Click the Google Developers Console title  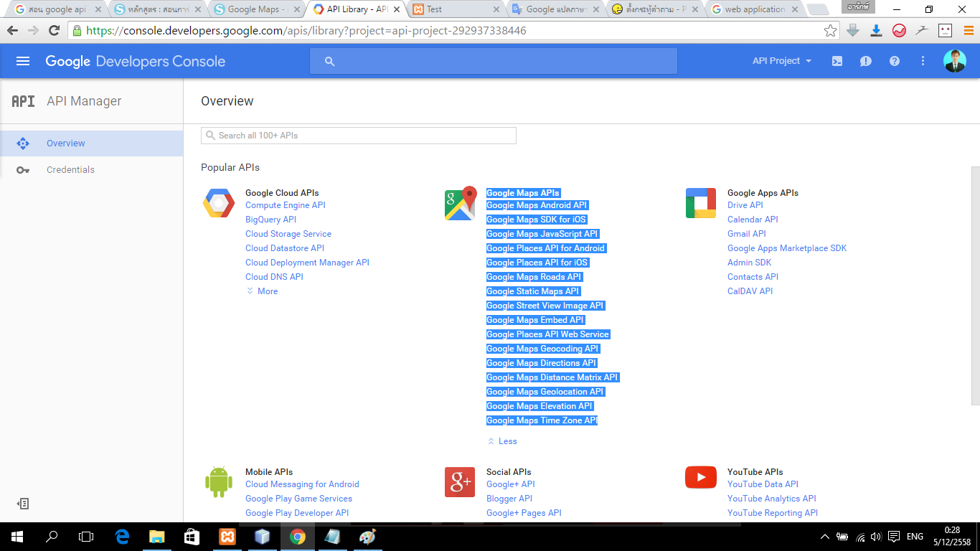pyautogui.click(x=136, y=61)
